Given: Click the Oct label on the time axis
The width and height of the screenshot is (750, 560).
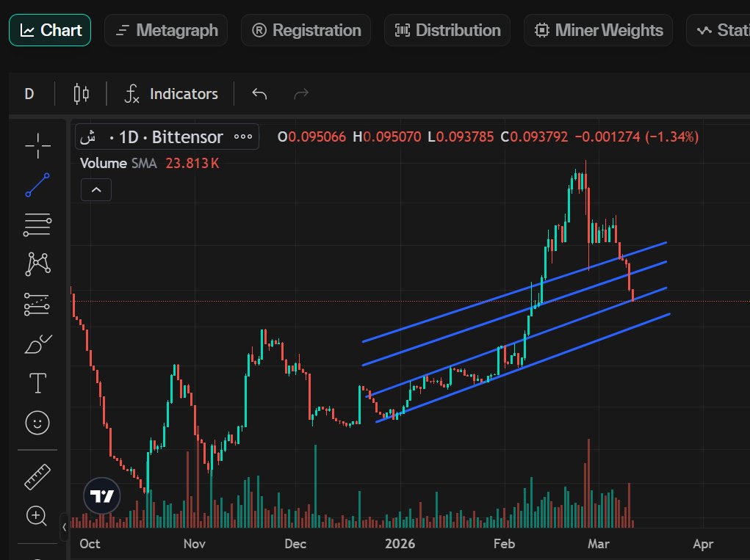Looking at the screenshot, I should coord(90,544).
